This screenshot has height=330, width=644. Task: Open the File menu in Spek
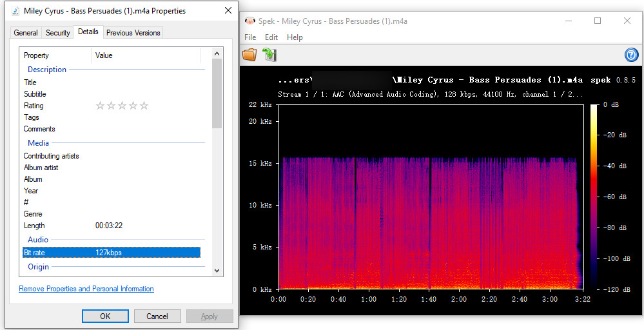(250, 37)
